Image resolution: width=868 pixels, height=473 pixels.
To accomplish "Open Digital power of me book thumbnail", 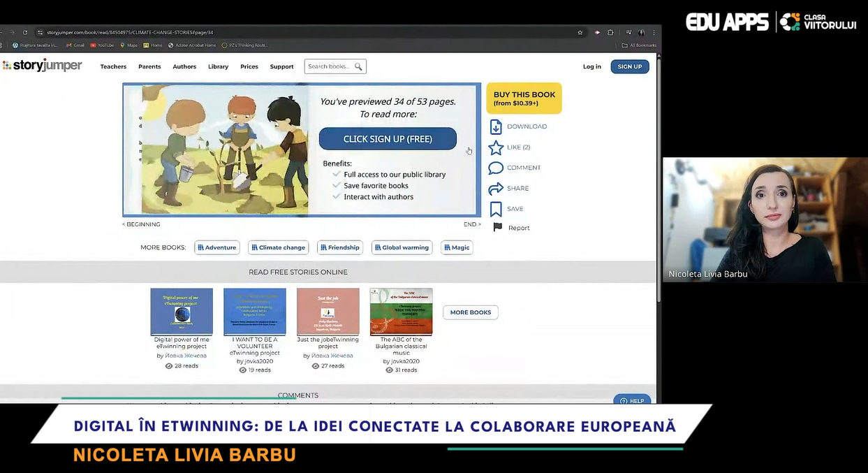I will coord(182,312).
